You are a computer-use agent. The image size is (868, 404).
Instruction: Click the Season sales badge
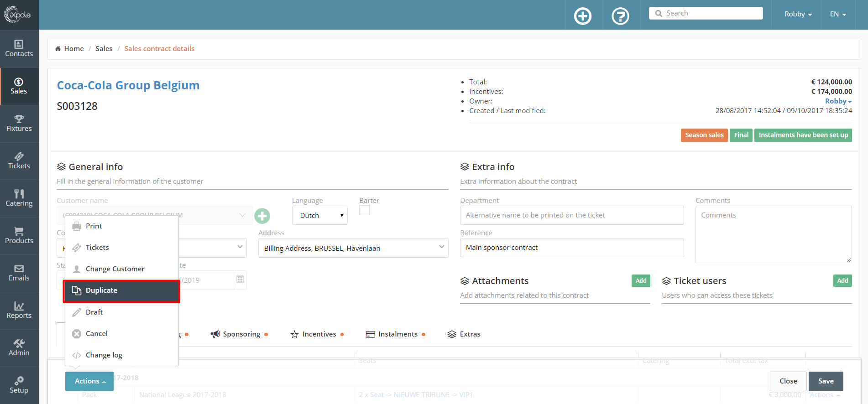click(704, 135)
